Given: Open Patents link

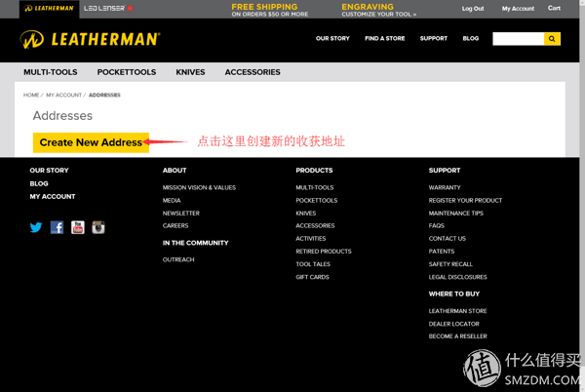Looking at the screenshot, I should 442,252.
